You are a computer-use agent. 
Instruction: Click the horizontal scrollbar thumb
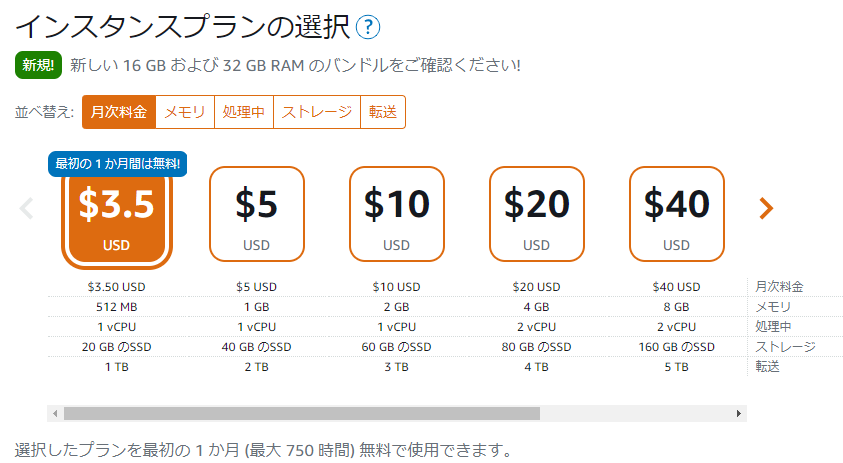tap(300, 413)
